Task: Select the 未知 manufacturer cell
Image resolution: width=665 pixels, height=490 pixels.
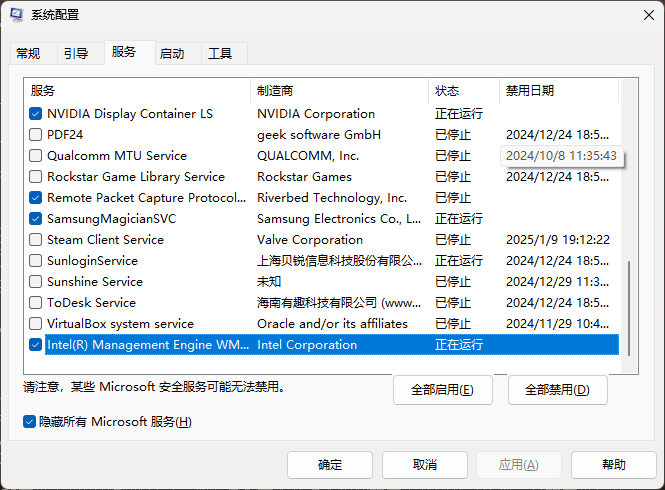Action: (269, 282)
